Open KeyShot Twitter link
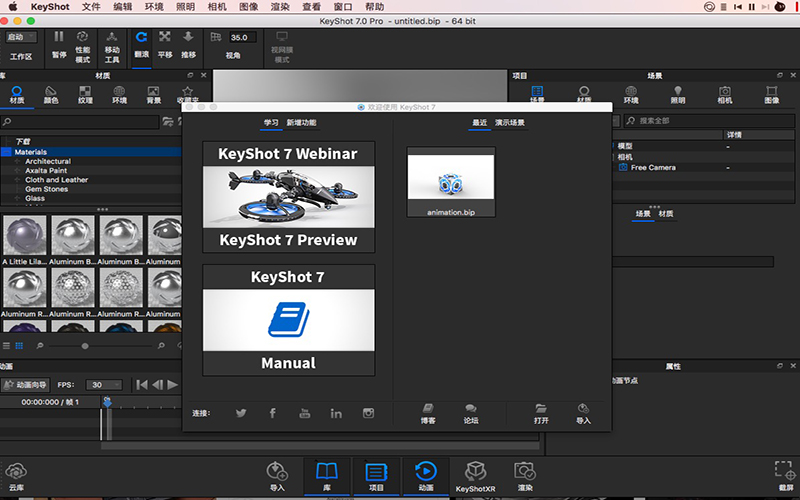Screen dimensions: 800x500 tap(241, 413)
